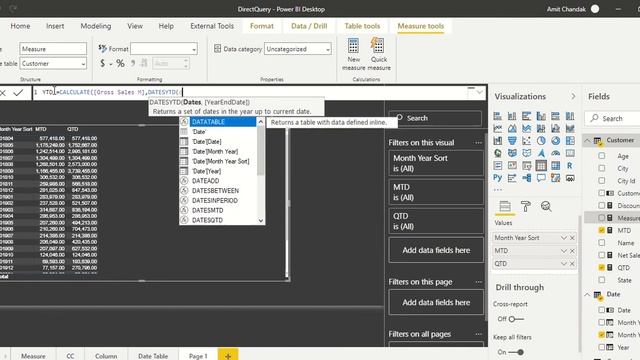640x360 pixels.
Task: Select the Stacked bar chart visualization
Action: 498,116
